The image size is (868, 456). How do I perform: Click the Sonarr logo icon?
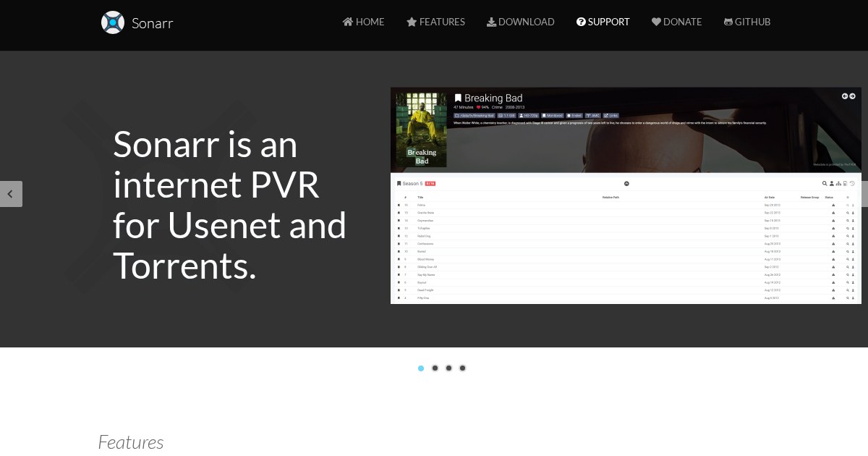pyautogui.click(x=113, y=22)
